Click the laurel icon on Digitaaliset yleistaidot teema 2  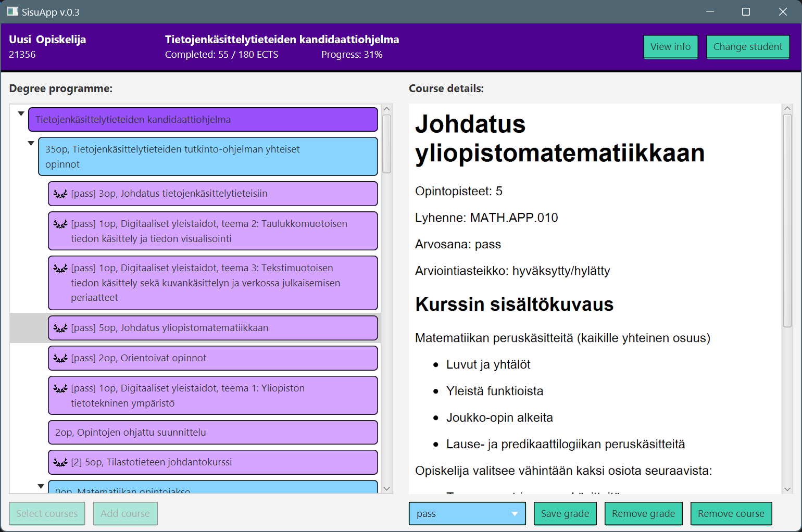click(x=60, y=223)
